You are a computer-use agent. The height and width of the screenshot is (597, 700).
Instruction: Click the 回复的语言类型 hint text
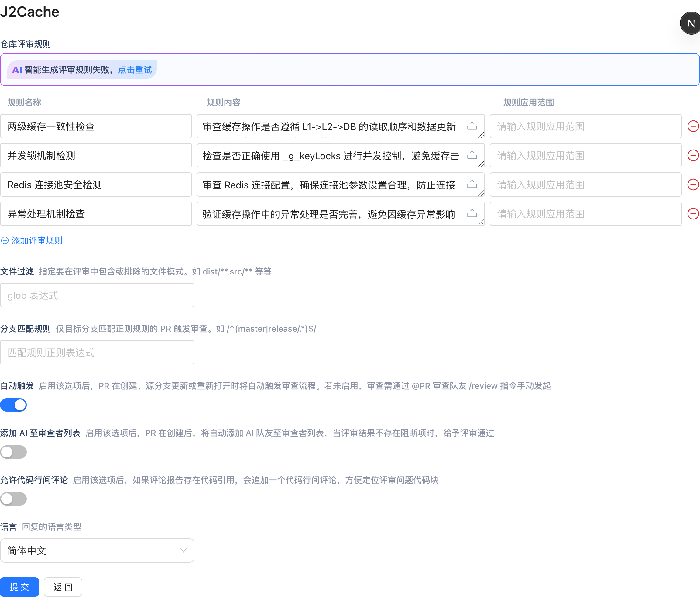52,527
